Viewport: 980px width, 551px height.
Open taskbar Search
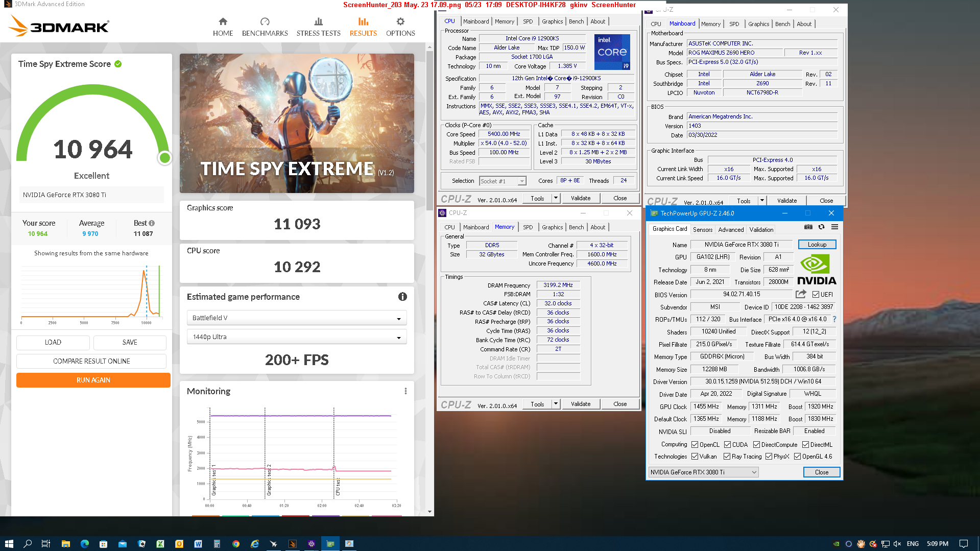tap(28, 544)
